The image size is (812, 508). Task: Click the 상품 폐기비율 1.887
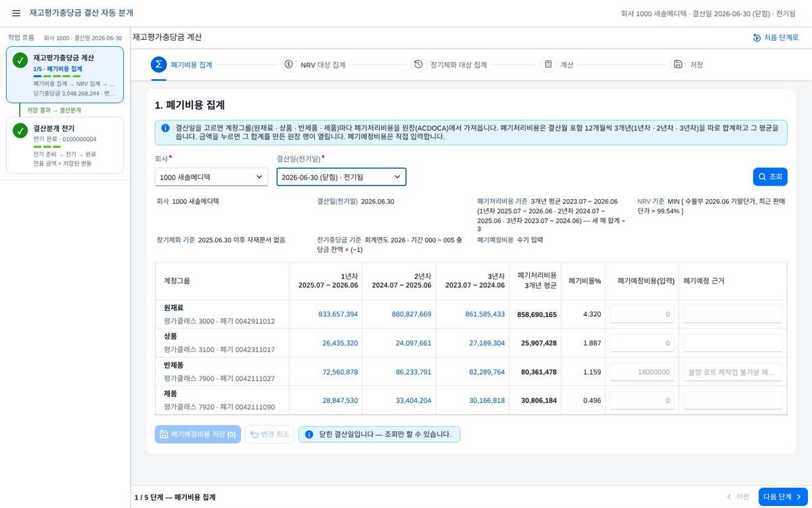tap(592, 343)
